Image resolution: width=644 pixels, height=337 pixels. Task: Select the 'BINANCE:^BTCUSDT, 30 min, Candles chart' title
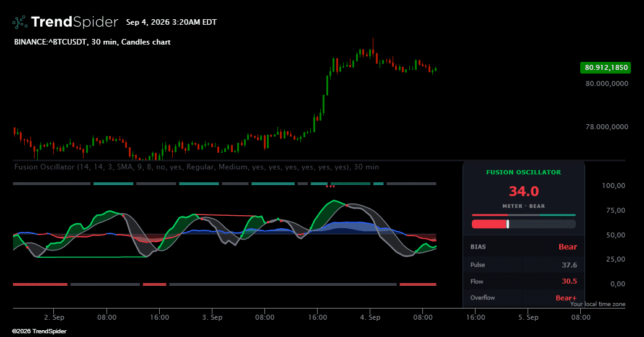[x=92, y=42]
